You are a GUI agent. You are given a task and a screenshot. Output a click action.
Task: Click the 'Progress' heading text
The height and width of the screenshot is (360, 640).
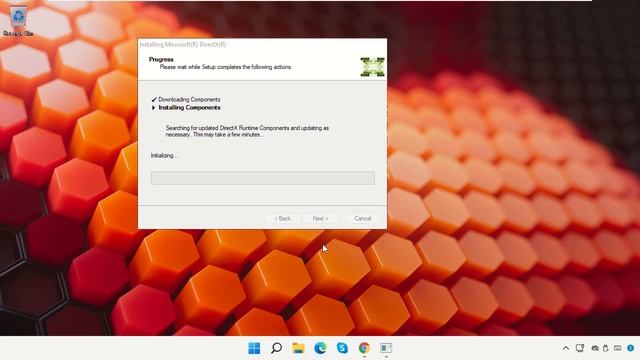click(x=161, y=60)
